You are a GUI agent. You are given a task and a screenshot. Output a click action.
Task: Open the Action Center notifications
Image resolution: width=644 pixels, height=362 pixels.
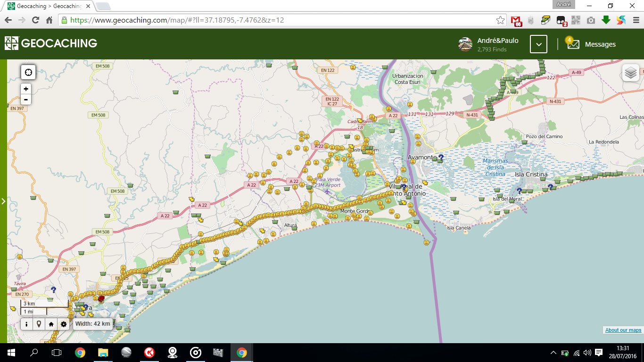point(599,353)
